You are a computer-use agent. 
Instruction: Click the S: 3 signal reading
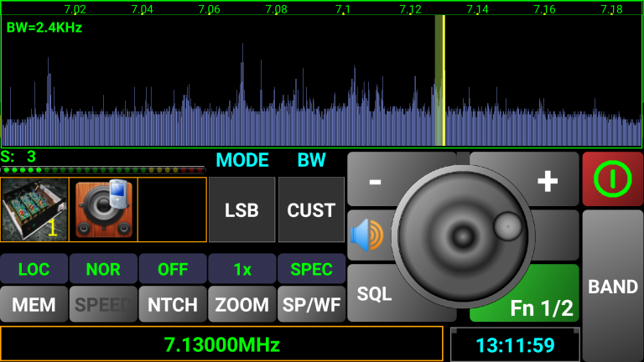[x=18, y=157]
